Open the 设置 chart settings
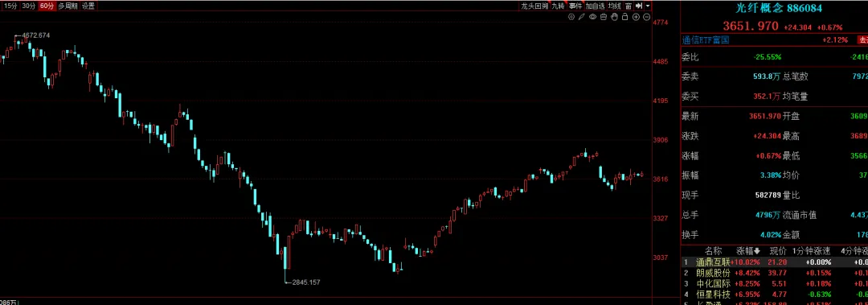Viewport: 868px width, 305px height. 88,6
